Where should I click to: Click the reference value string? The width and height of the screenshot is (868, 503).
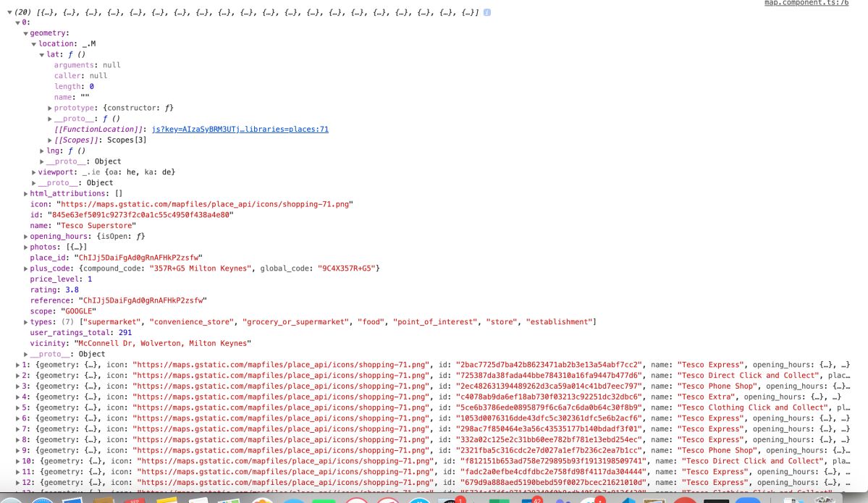coord(143,300)
